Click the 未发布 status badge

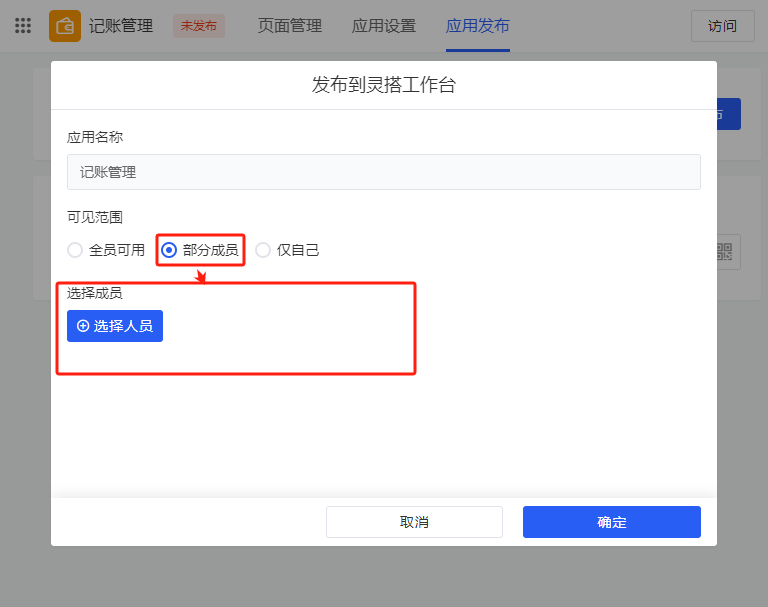(199, 26)
